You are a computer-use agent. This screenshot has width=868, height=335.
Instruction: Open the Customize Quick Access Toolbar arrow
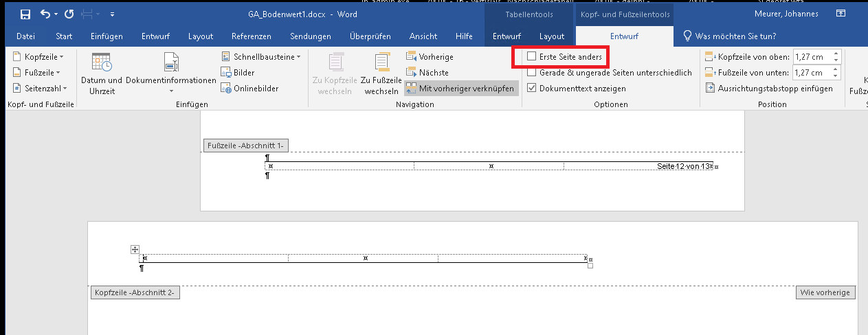tap(112, 14)
